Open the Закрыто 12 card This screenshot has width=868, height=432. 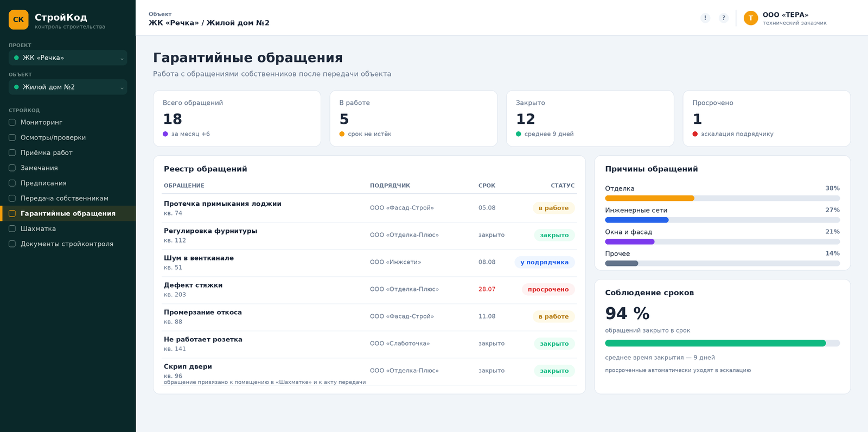(590, 118)
